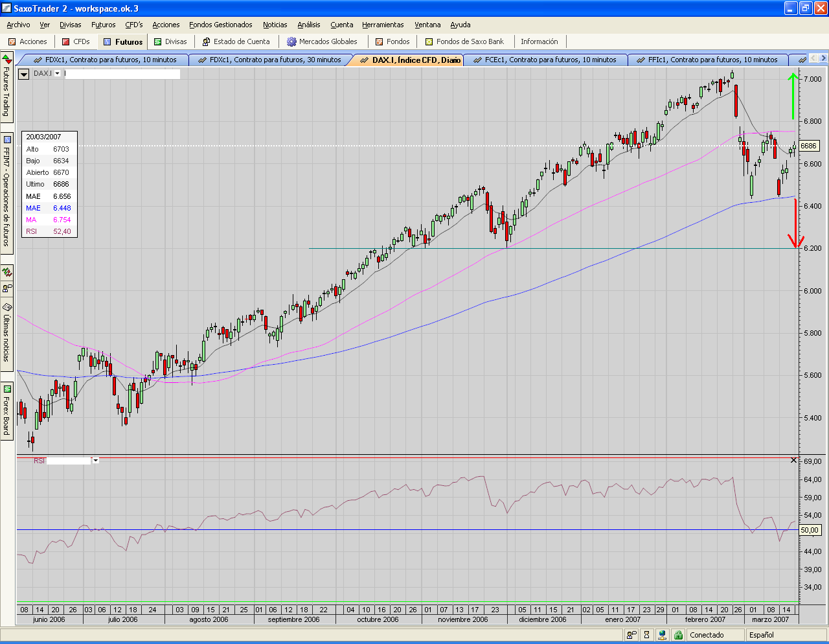Open the Cuenta menu

pyautogui.click(x=342, y=25)
